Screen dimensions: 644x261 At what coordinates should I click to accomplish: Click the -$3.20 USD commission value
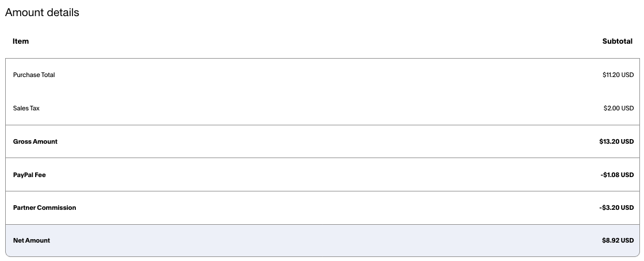click(x=616, y=207)
